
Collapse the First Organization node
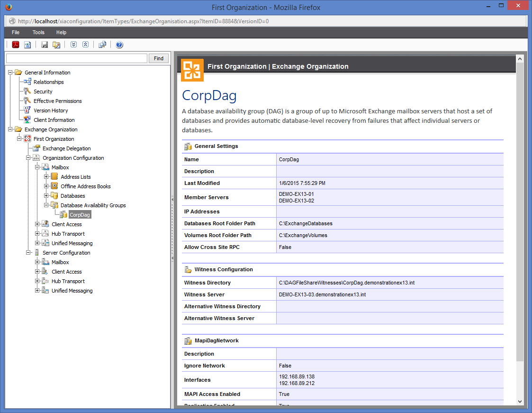click(x=19, y=139)
